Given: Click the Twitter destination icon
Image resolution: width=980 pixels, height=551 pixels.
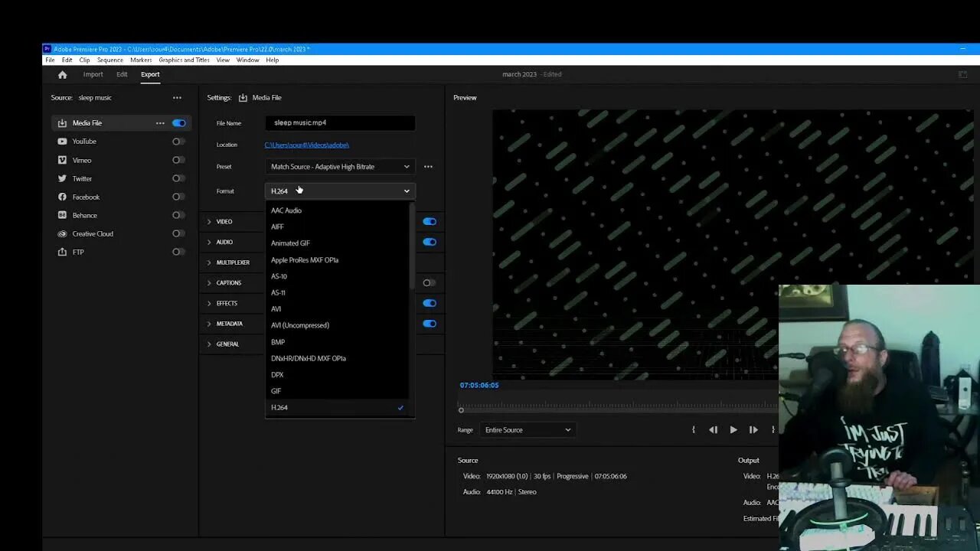Looking at the screenshot, I should pos(63,178).
